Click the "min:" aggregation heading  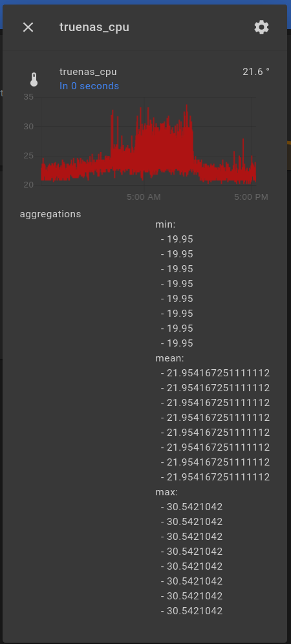tap(166, 224)
